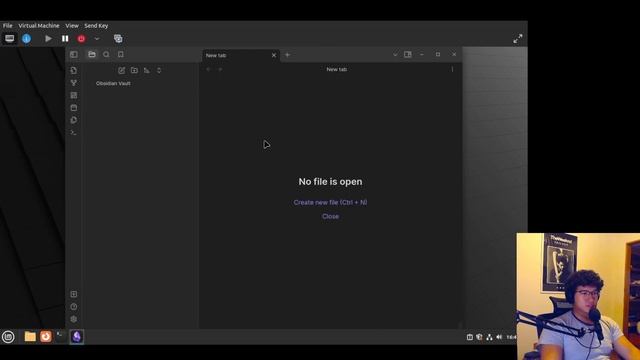Screen dimensions: 640x360
Task: Open the File menu
Action: point(8,26)
